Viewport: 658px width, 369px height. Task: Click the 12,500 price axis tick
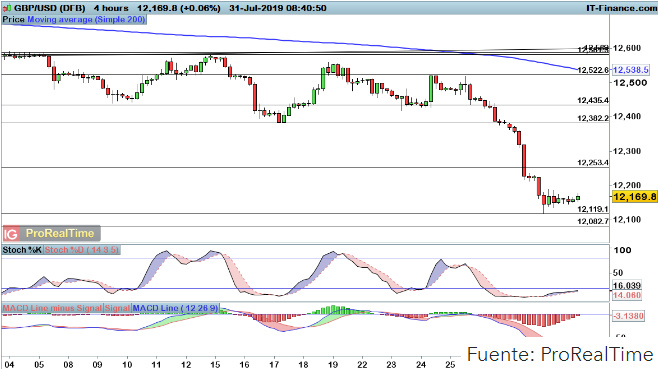630,83
